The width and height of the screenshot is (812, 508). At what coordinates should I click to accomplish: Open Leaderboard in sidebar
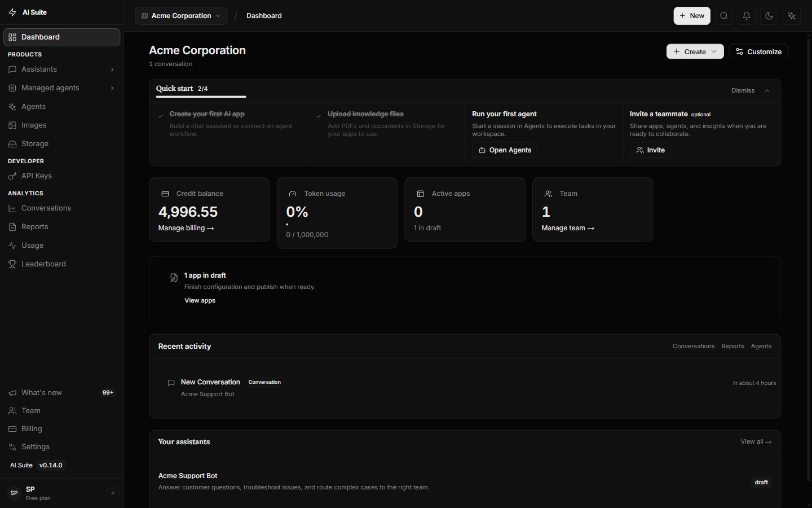61,264
